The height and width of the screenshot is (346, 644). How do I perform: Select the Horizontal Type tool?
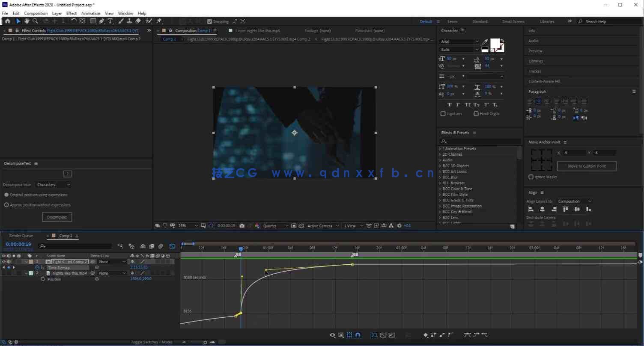pos(110,21)
